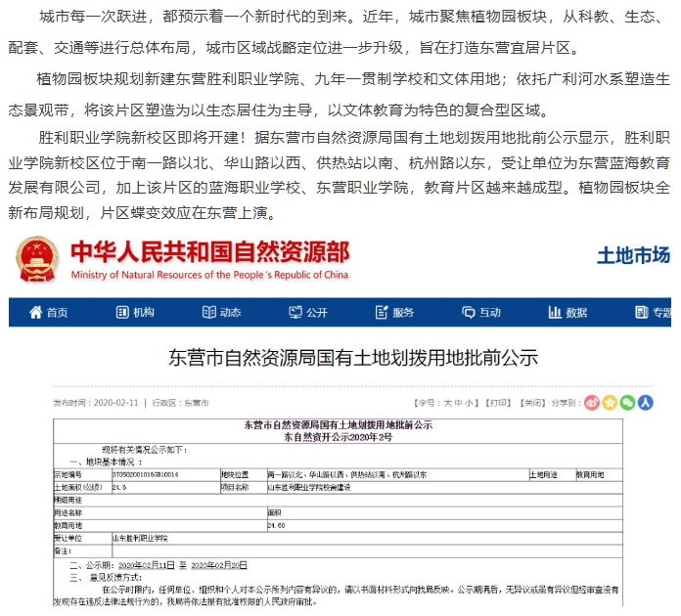The image size is (681, 616).
Task: Click the Ministry of Natural Resources English subtitle
Action: click(x=209, y=275)
